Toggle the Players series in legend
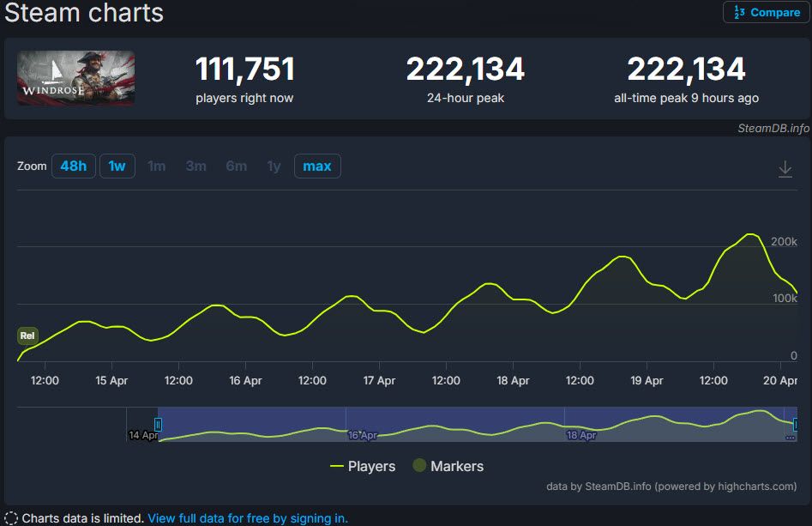The height and width of the screenshot is (526, 812). pyautogui.click(x=363, y=466)
